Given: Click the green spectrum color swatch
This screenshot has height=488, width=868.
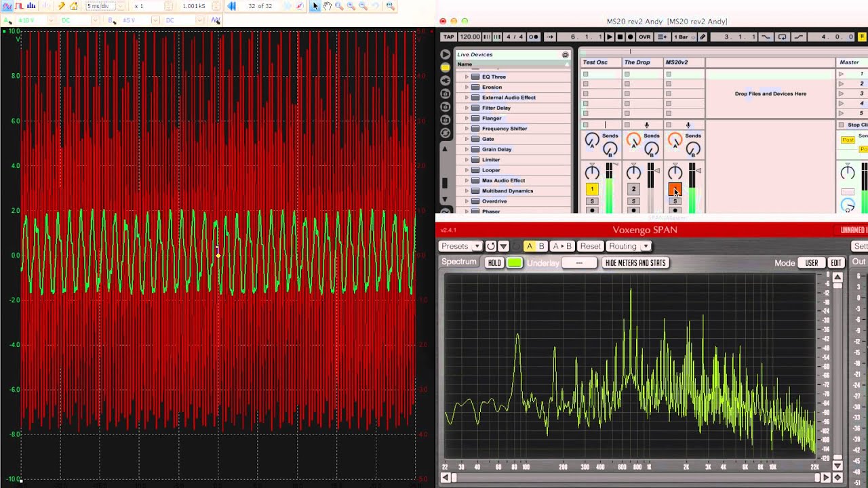Looking at the screenshot, I should (x=515, y=263).
